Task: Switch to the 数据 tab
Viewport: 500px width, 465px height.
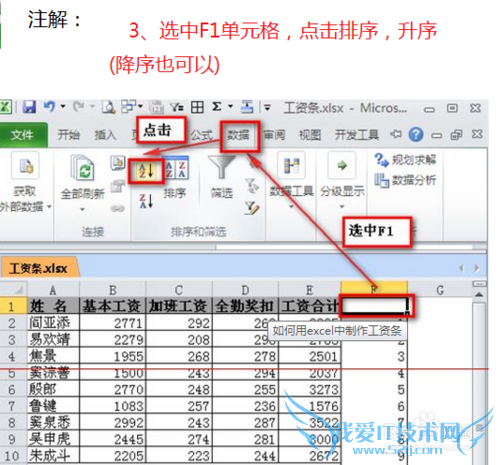Action: (x=239, y=135)
